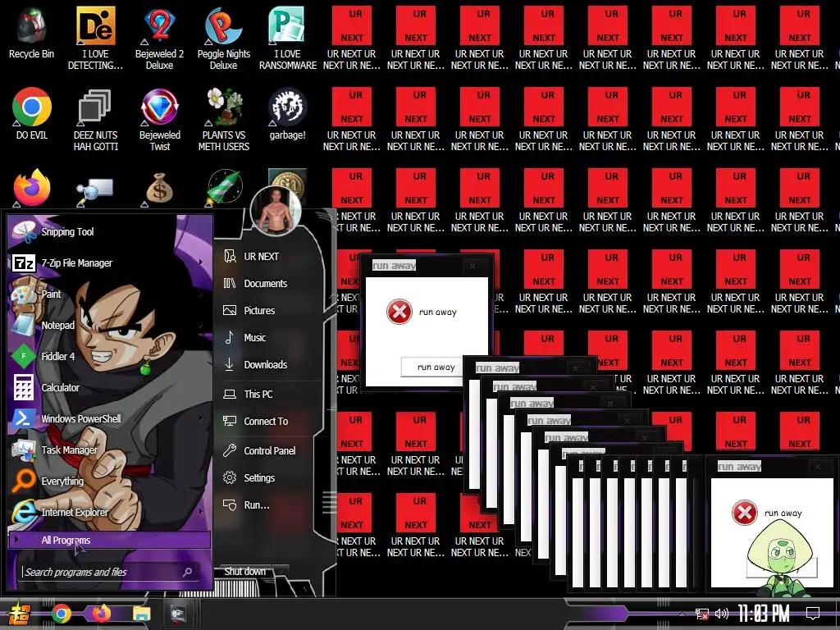The height and width of the screenshot is (630, 840).
Task: Click red error icon in first dialog
Action: pos(399,312)
